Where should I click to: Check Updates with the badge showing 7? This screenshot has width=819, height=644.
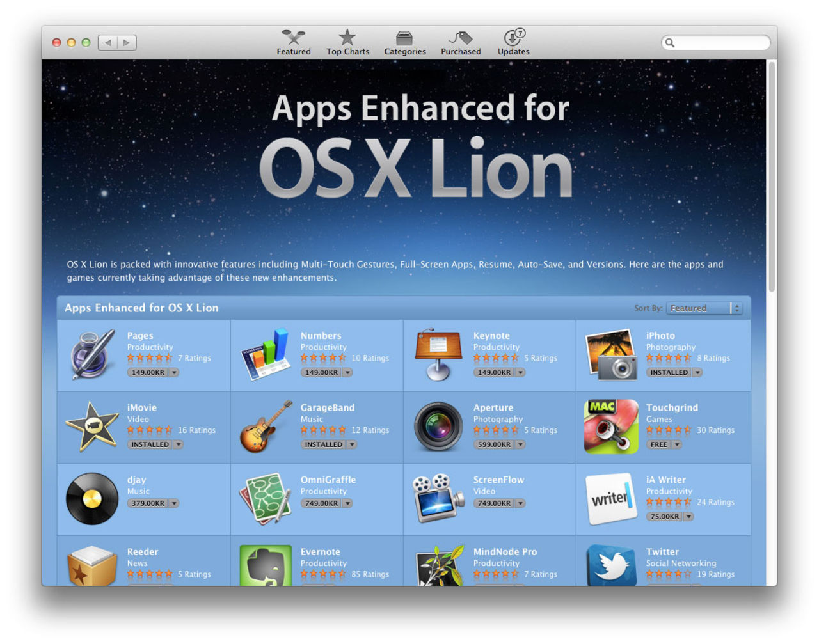(x=513, y=41)
